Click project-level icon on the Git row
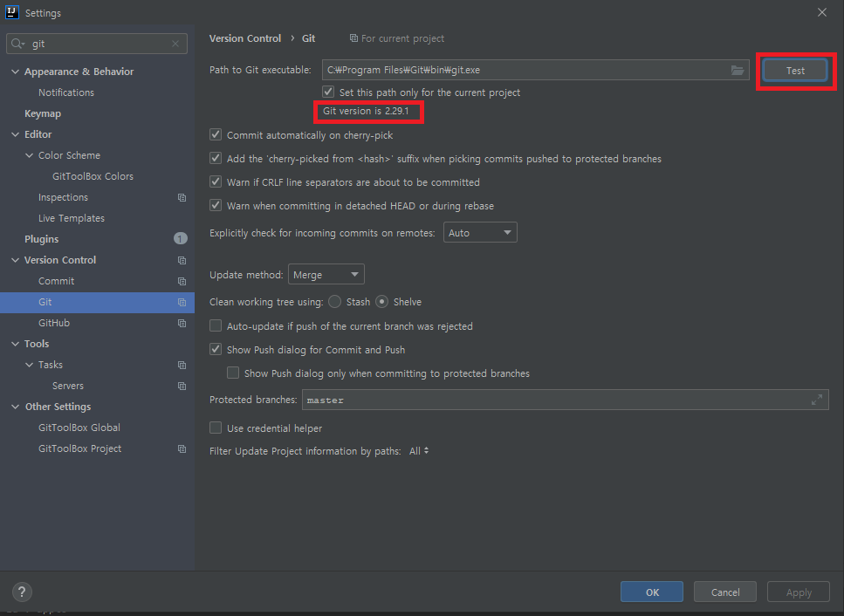The height and width of the screenshot is (616, 844). click(x=182, y=303)
